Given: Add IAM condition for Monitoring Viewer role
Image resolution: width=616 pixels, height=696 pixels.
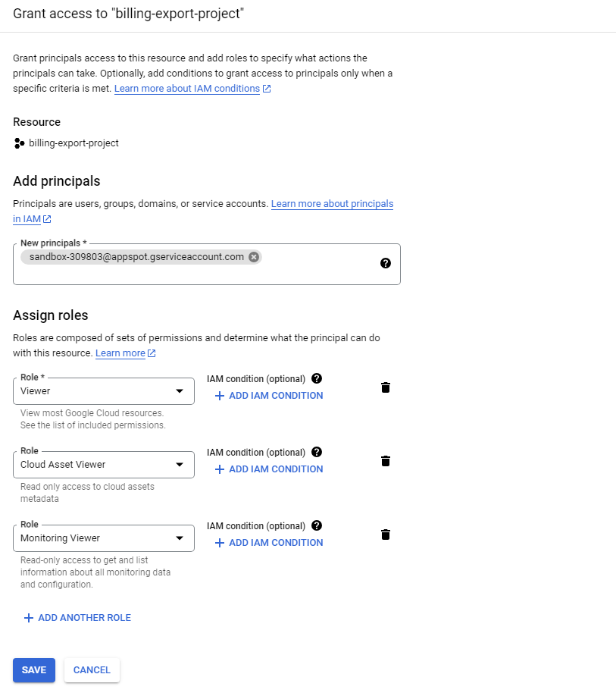Looking at the screenshot, I should (269, 543).
